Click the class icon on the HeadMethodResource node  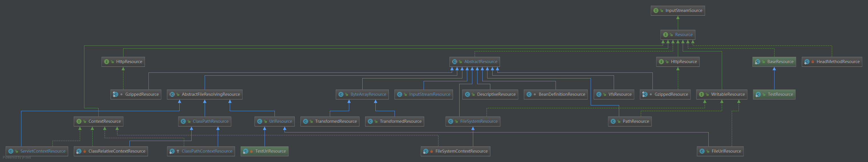point(807,61)
